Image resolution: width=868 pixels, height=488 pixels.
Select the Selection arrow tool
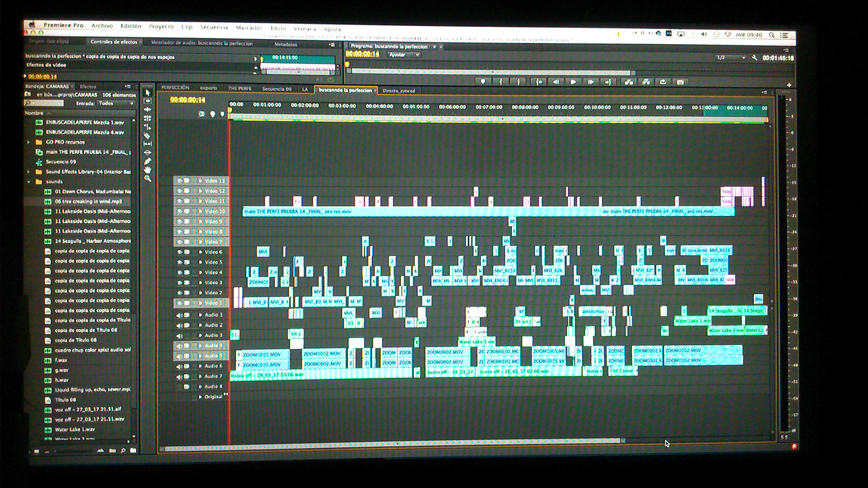pos(148,93)
